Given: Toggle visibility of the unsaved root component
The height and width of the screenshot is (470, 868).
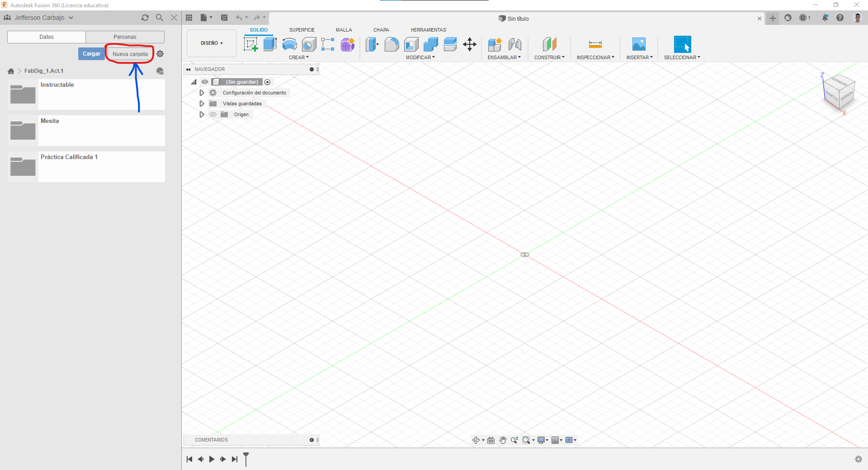Looking at the screenshot, I should (x=205, y=82).
